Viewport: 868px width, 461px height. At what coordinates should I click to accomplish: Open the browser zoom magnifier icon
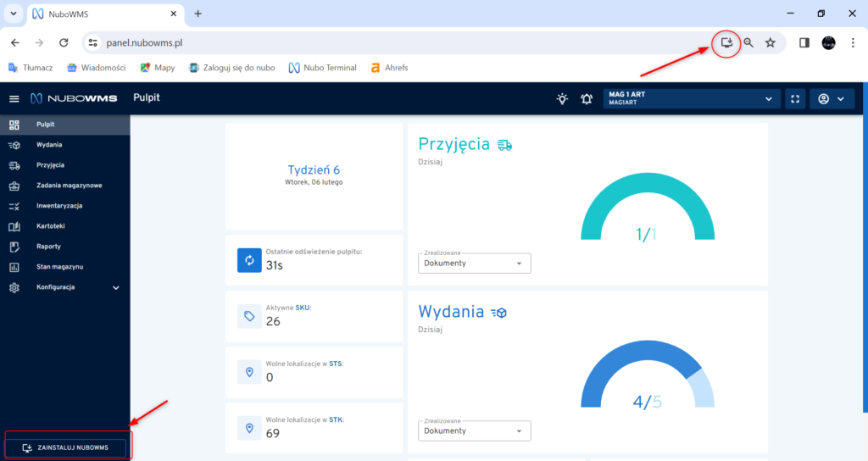point(748,42)
